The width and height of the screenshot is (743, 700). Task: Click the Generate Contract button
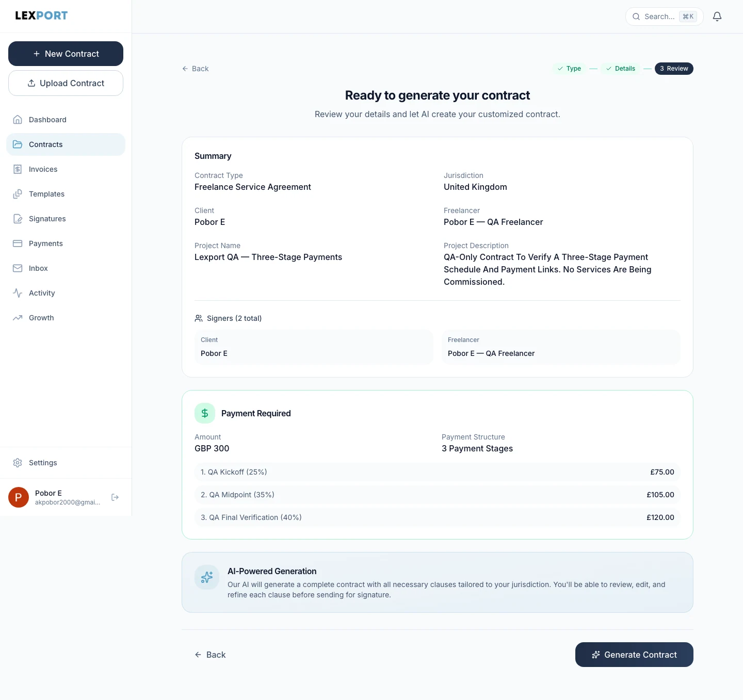pos(634,655)
